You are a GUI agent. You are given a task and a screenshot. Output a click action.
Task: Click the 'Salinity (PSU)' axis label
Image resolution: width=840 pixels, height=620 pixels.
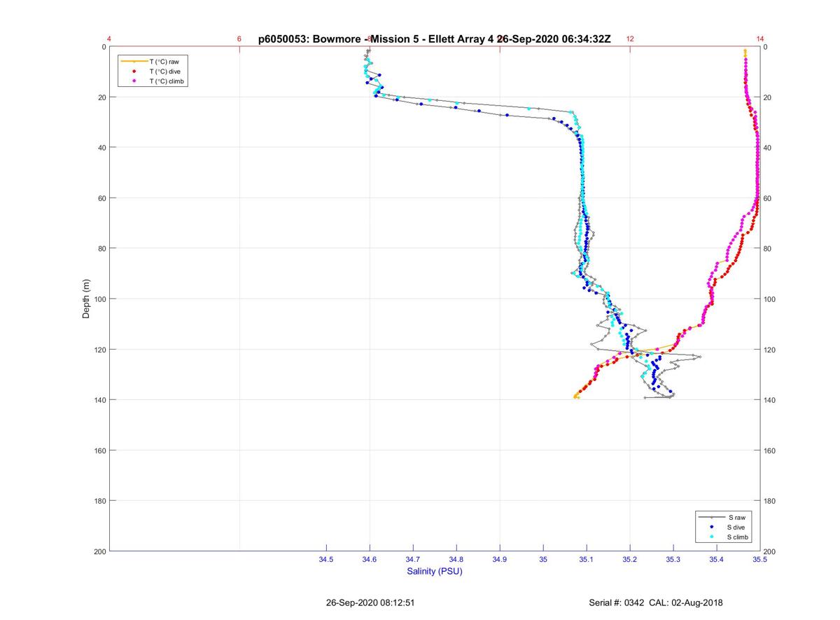(435, 571)
